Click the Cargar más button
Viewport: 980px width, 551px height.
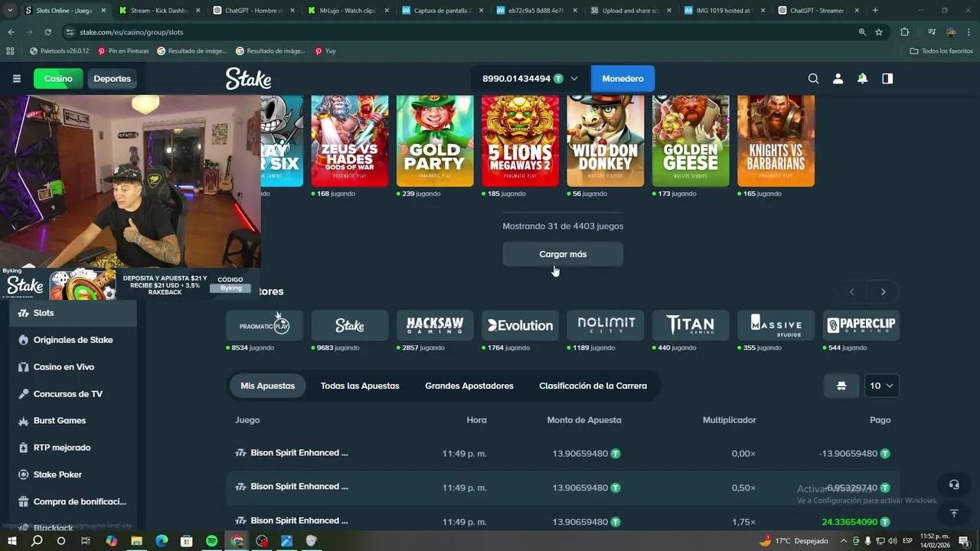point(563,253)
